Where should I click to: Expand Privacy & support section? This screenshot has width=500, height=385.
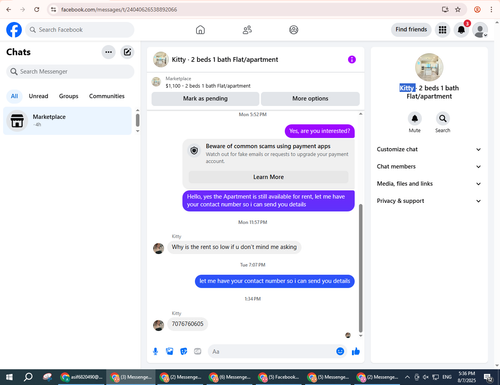point(429,201)
